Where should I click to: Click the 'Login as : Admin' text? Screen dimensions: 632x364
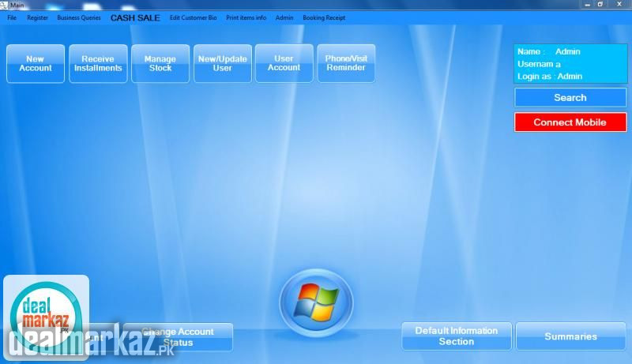(x=550, y=76)
